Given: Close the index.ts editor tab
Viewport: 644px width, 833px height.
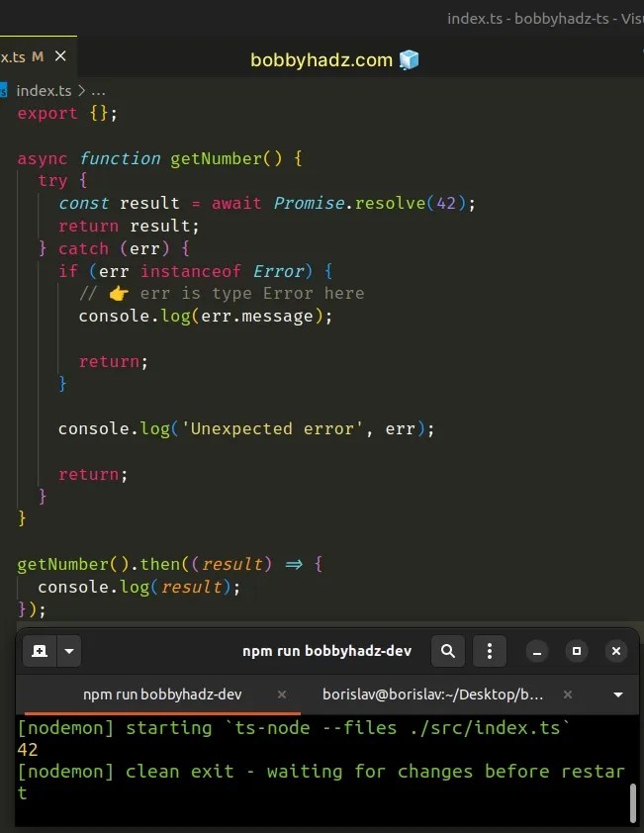Looking at the screenshot, I should click(x=60, y=55).
